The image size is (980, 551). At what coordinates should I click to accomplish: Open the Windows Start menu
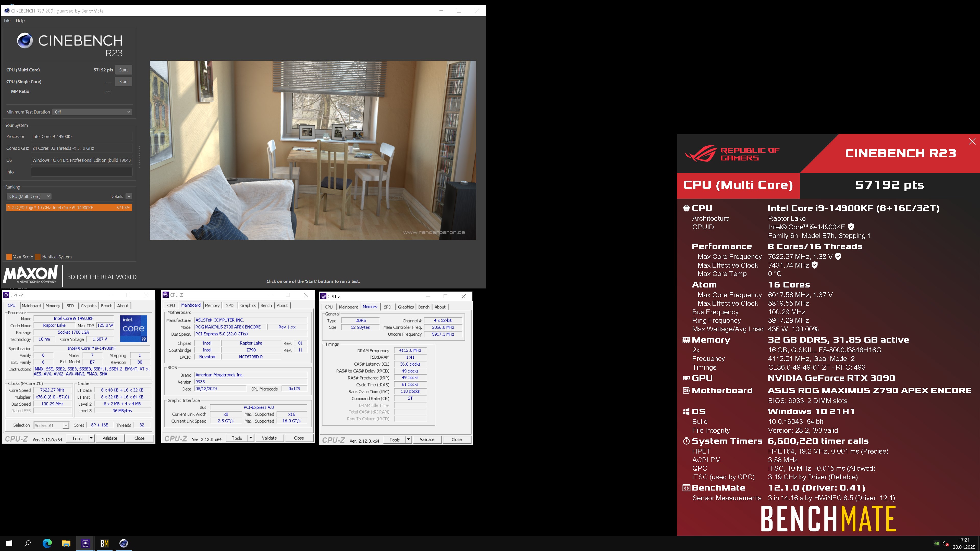pos(9,543)
